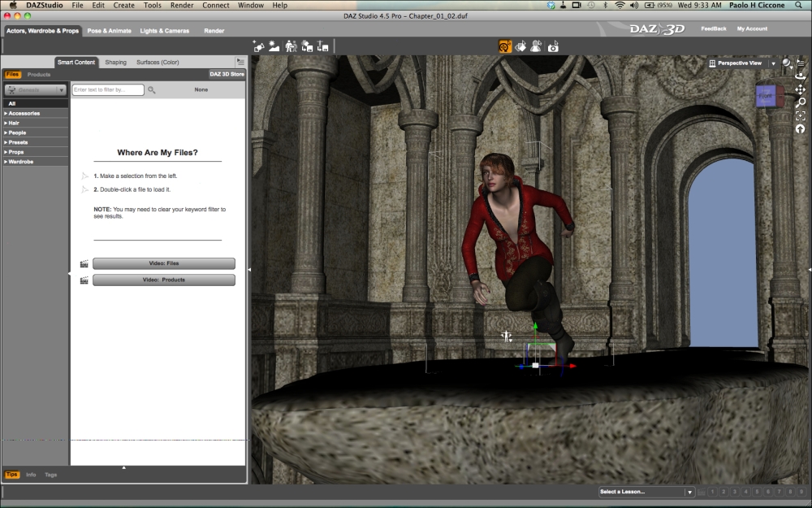
Task: Click the Reset camera arrow icon
Action: (801, 128)
